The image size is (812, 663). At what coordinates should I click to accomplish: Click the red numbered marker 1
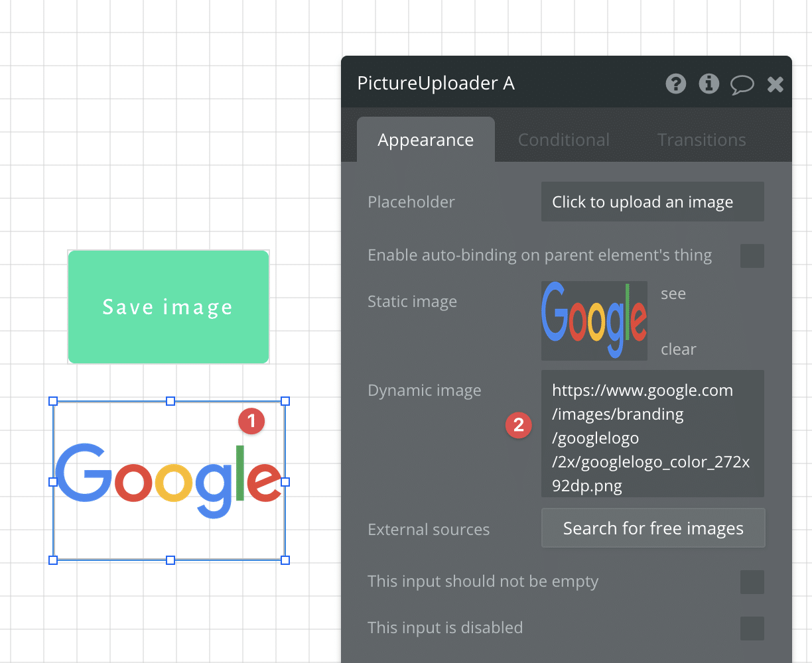251,421
